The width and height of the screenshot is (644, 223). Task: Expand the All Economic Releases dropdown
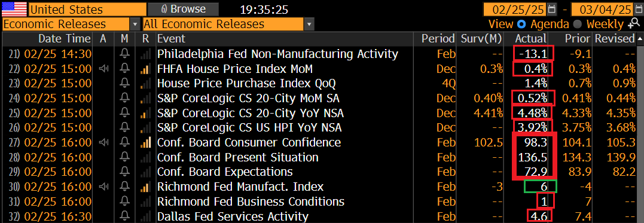coord(310,25)
